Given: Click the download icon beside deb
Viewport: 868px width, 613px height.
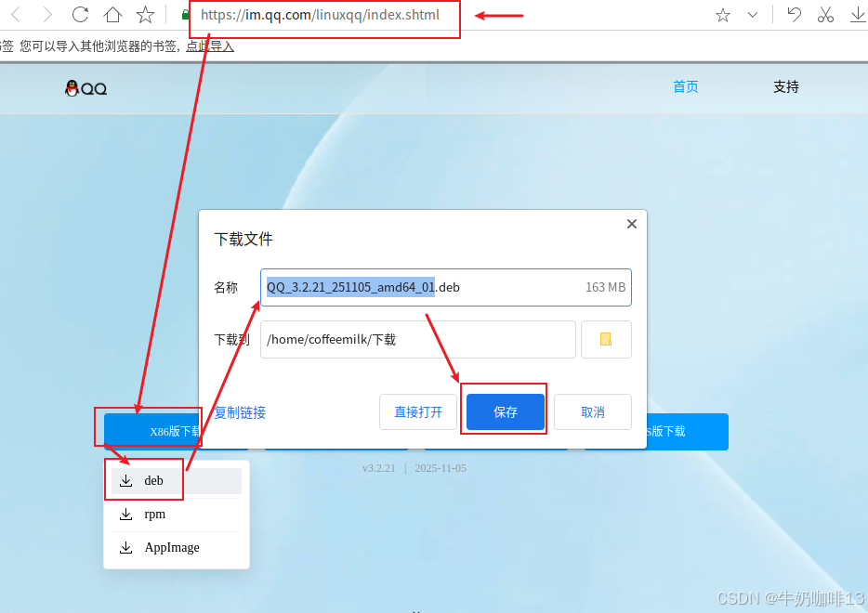Looking at the screenshot, I should 126,481.
